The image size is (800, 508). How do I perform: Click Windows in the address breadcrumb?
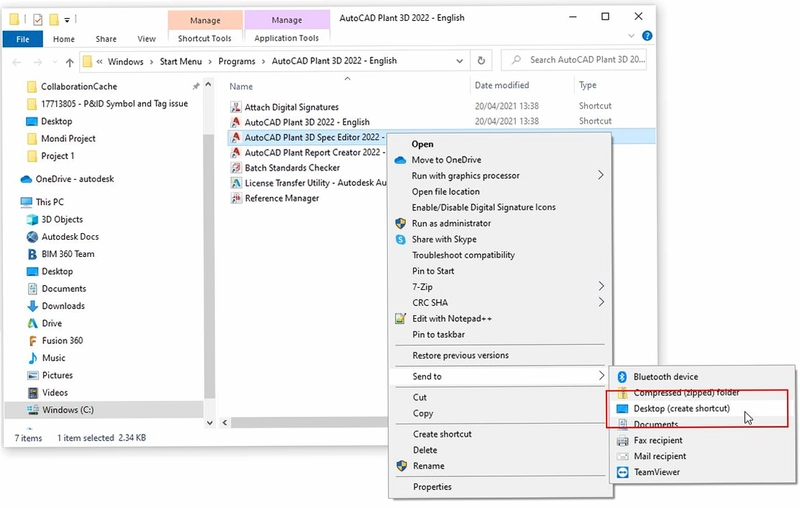[x=126, y=61]
